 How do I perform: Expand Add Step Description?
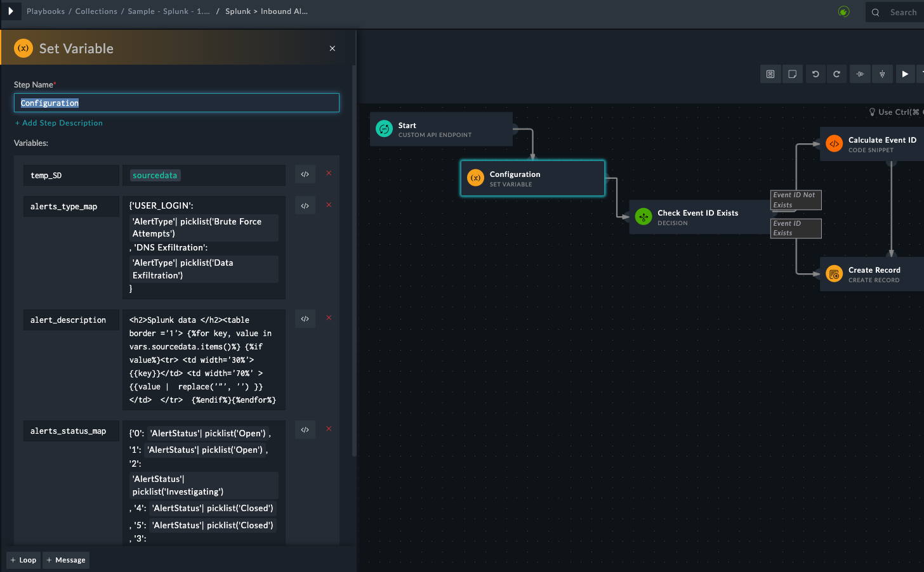59,123
